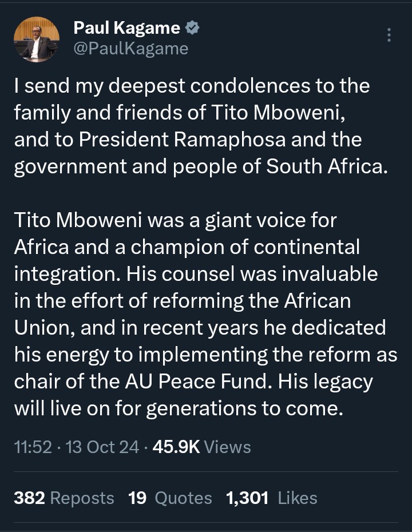The height and width of the screenshot is (532, 412).
Task: Open the @PaulKagame handle link
Action: tap(130, 49)
